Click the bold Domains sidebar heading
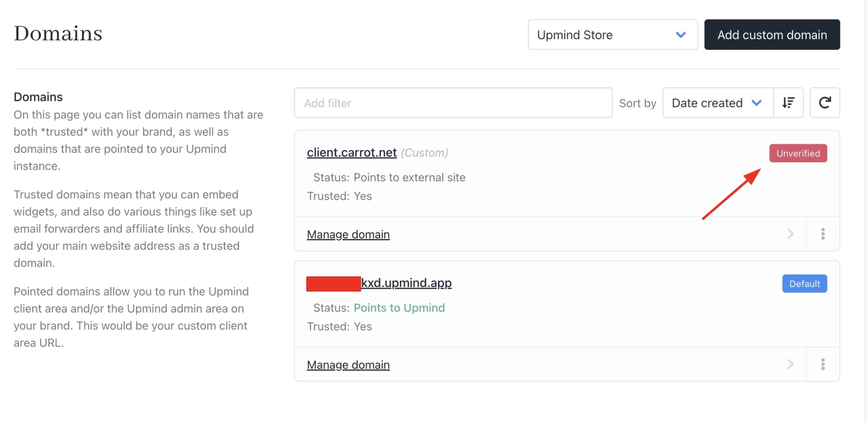868x423 pixels. click(x=38, y=97)
